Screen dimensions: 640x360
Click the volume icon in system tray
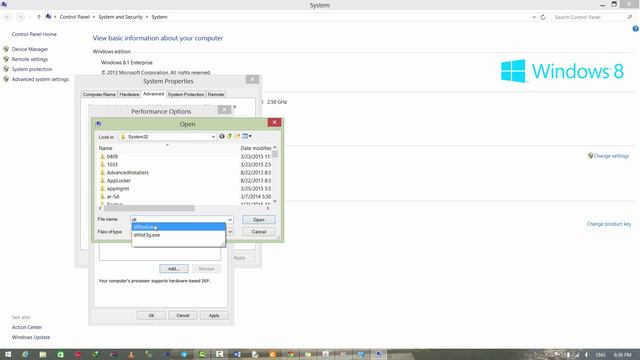coord(586,355)
